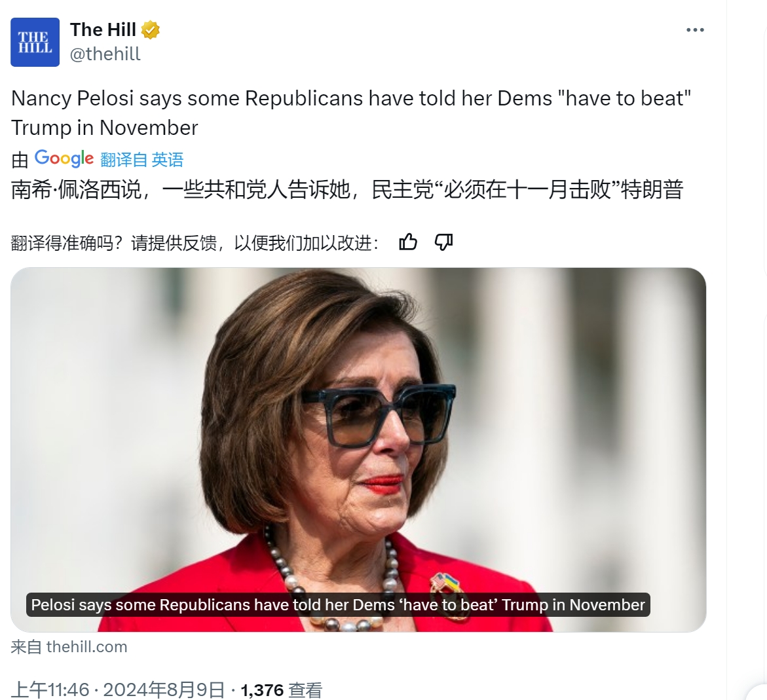Click the 翻译自 英语 translation link
This screenshot has width=767, height=700.
coord(142,160)
